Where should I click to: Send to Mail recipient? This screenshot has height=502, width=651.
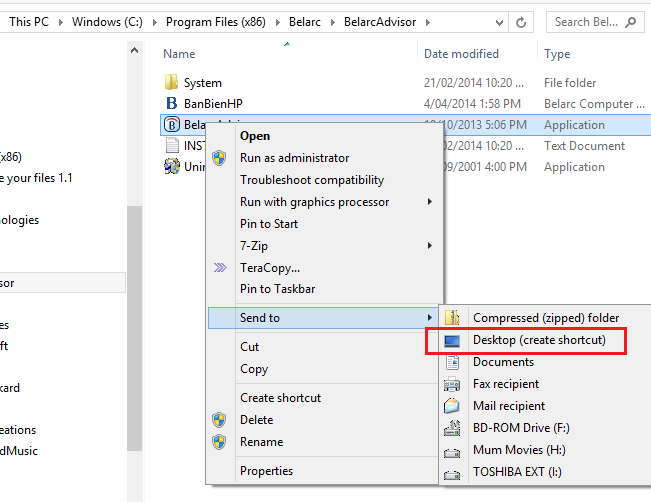coord(509,406)
